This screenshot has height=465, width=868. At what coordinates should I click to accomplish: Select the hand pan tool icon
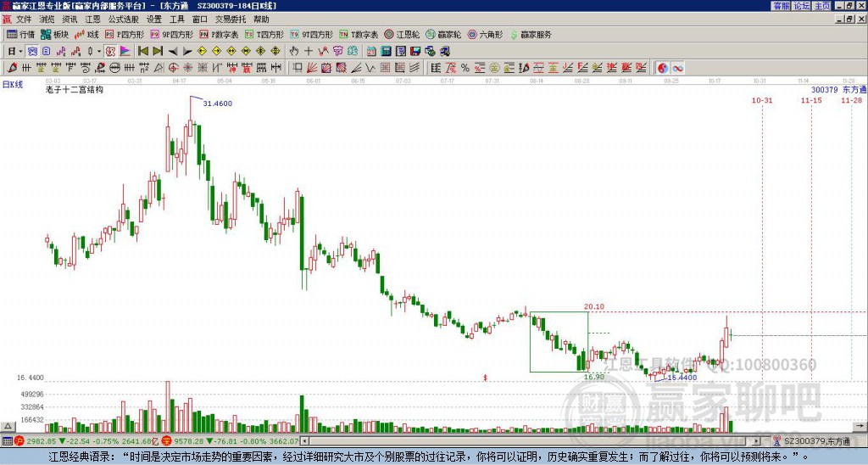click(x=294, y=52)
